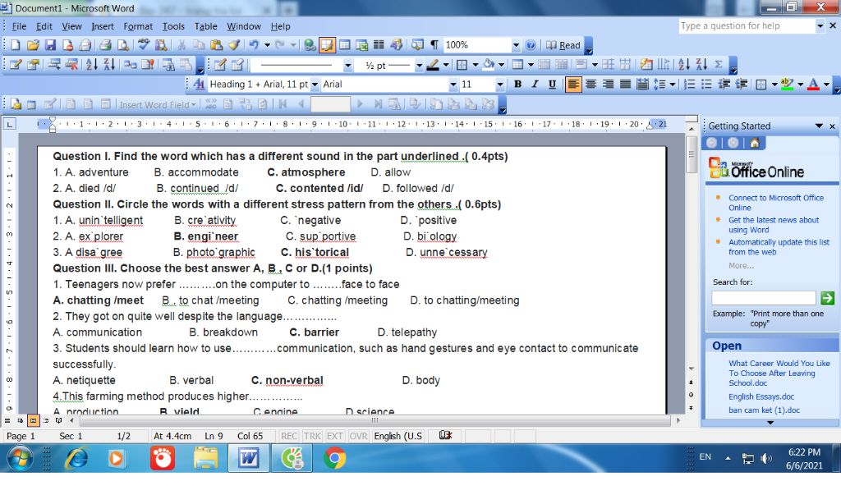Save the document with the floppy icon
The image size is (841, 504).
50,45
